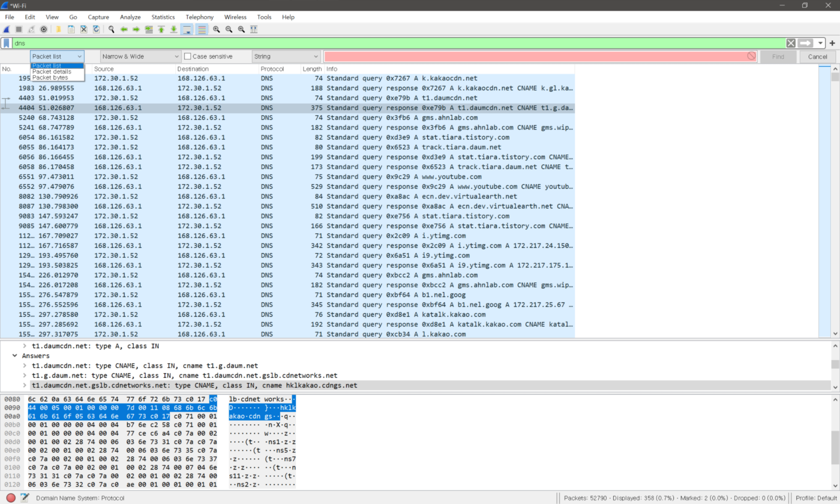The image size is (840, 504).
Task: Stop the running packet capture
Action: (x=19, y=29)
